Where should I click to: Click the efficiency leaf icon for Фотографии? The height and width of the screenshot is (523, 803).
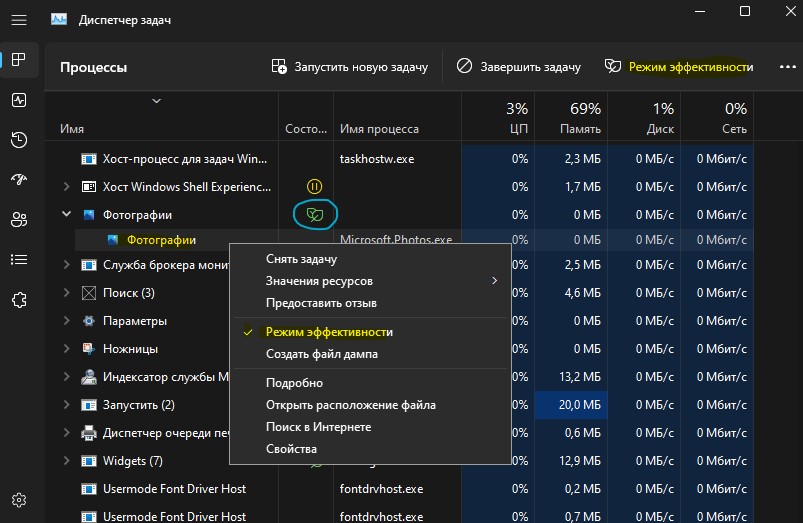click(x=314, y=215)
